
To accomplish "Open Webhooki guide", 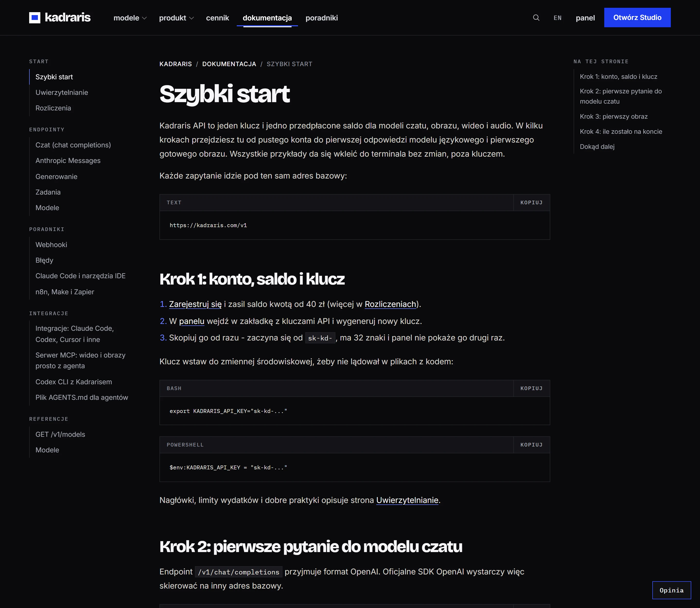I will [x=51, y=245].
